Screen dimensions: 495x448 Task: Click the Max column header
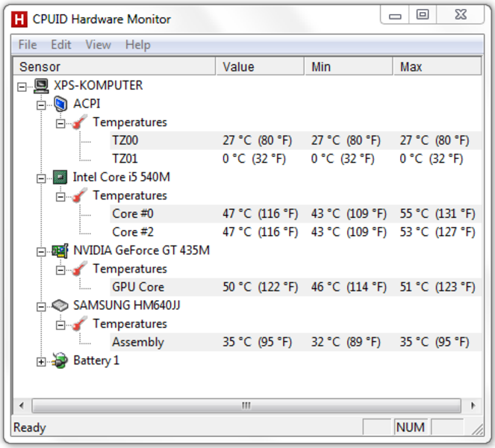[x=438, y=66]
